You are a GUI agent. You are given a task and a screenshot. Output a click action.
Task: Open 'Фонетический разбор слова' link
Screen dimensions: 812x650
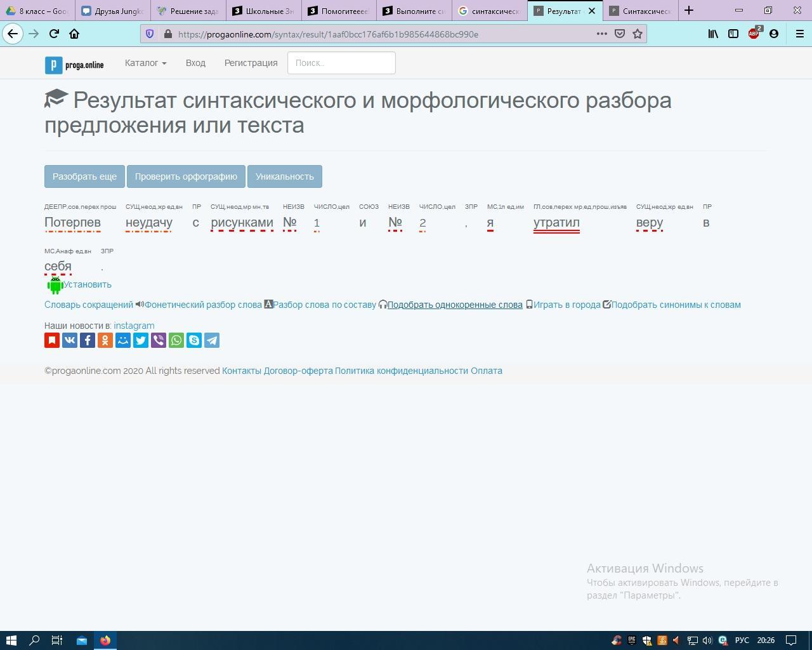click(x=203, y=305)
